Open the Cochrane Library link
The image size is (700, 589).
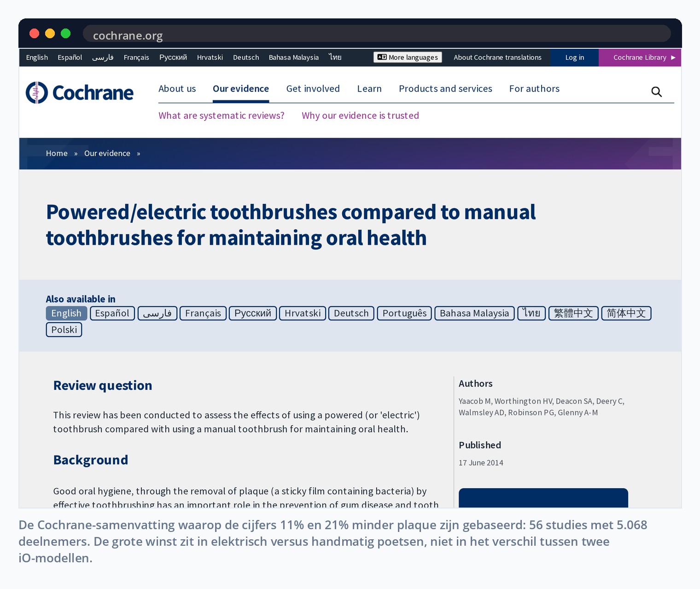tap(640, 58)
